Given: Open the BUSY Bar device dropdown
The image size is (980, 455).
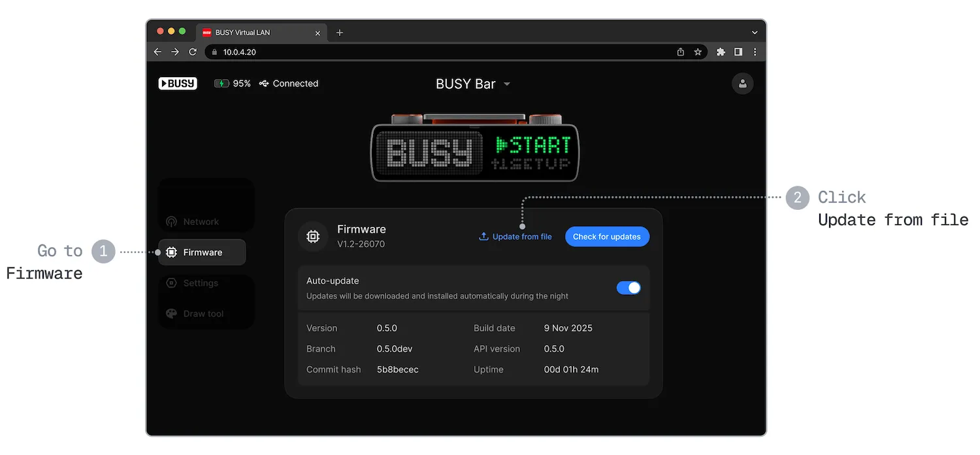Looking at the screenshot, I should click(x=474, y=84).
